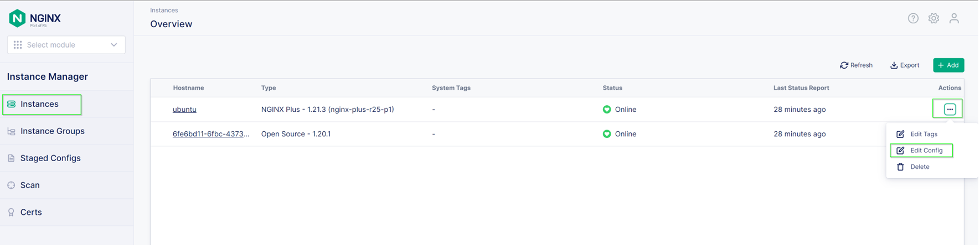Click the NGINX logo
The image size is (980, 247).
35,18
